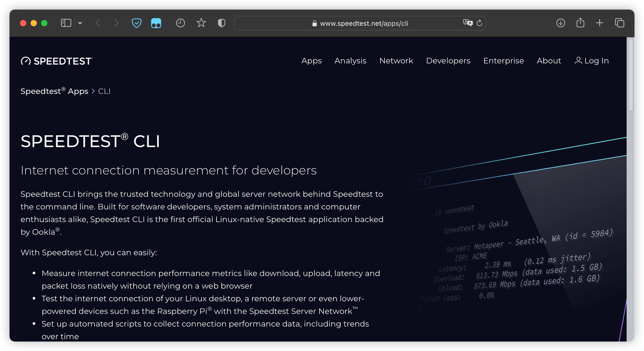Click the blue shield extension icon
Image resolution: width=644 pixels, height=351 pixels.
click(x=137, y=23)
